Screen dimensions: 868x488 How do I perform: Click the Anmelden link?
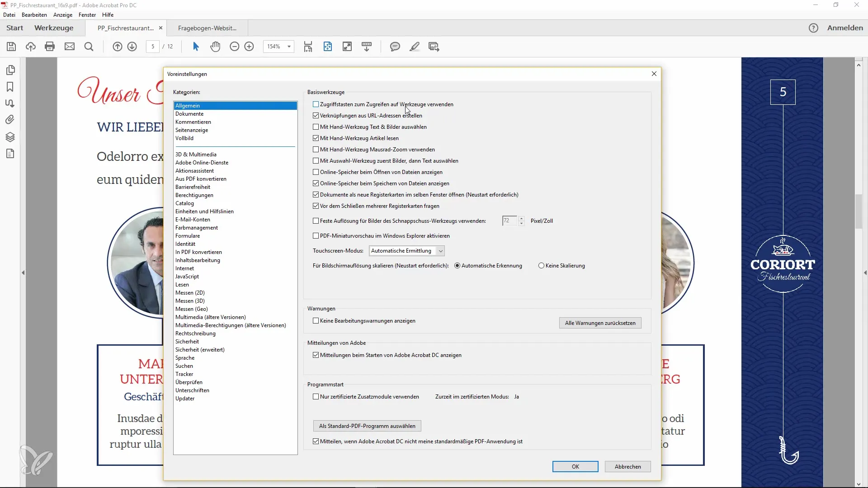845,28
